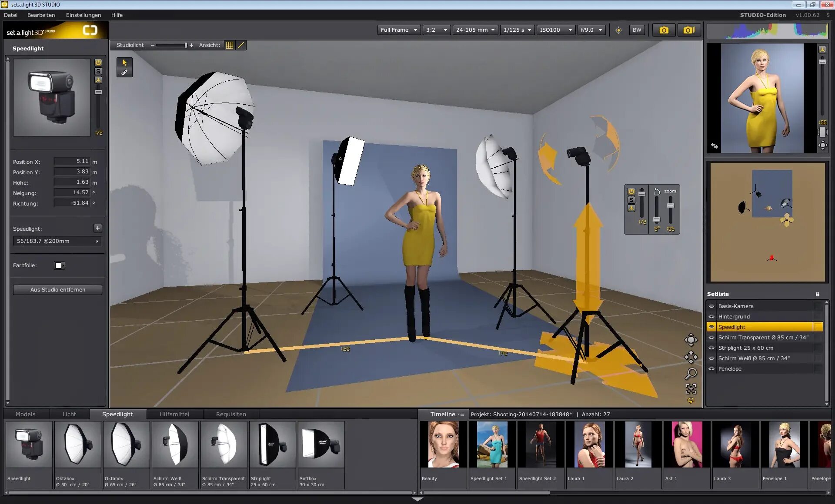Screen dimensions: 835x504
Task: Select the arrow pointer tool
Action: coord(124,63)
